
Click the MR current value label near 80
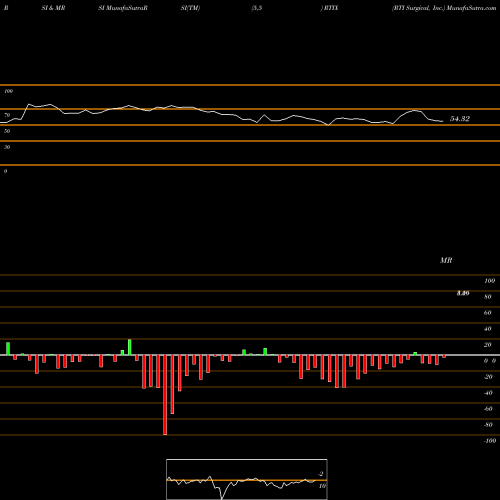pos(463,293)
